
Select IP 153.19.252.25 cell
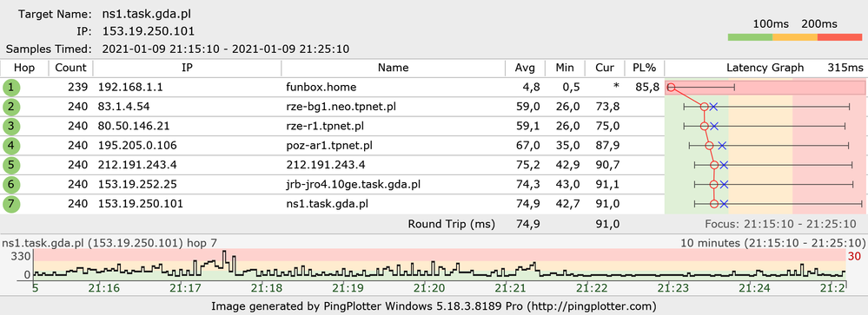[x=136, y=185]
